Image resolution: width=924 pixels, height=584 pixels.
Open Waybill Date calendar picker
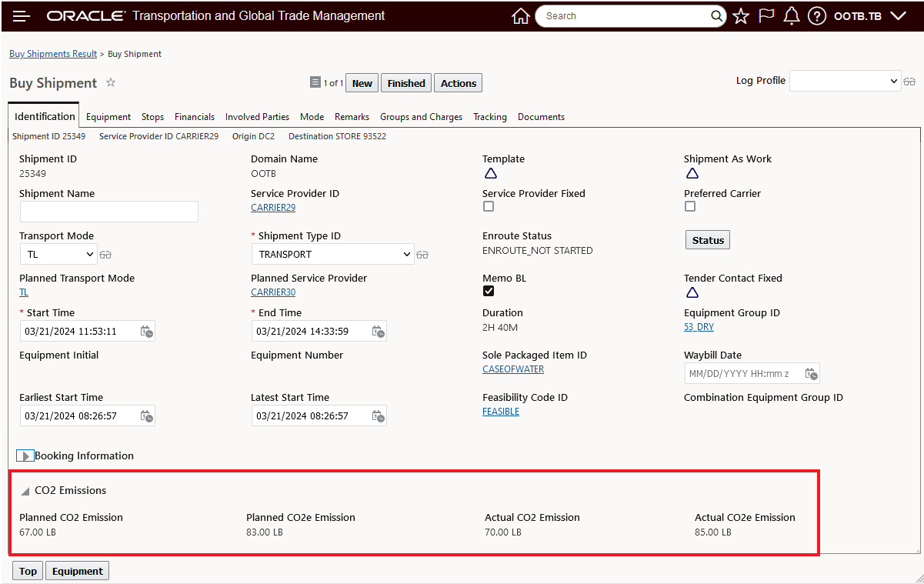point(812,374)
